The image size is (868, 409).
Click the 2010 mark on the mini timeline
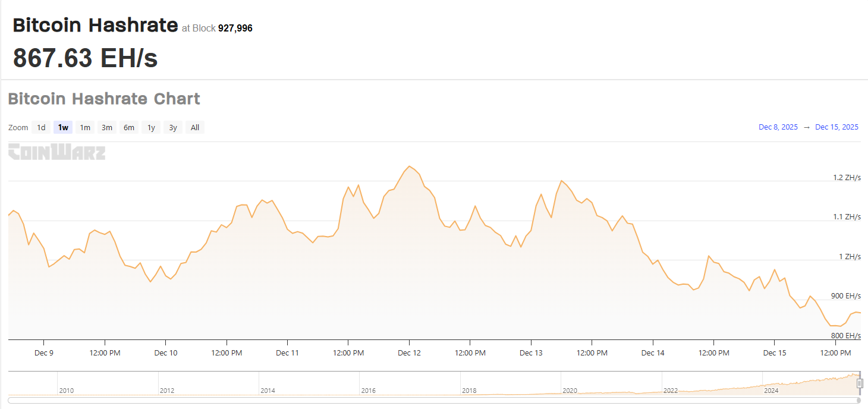click(x=67, y=391)
